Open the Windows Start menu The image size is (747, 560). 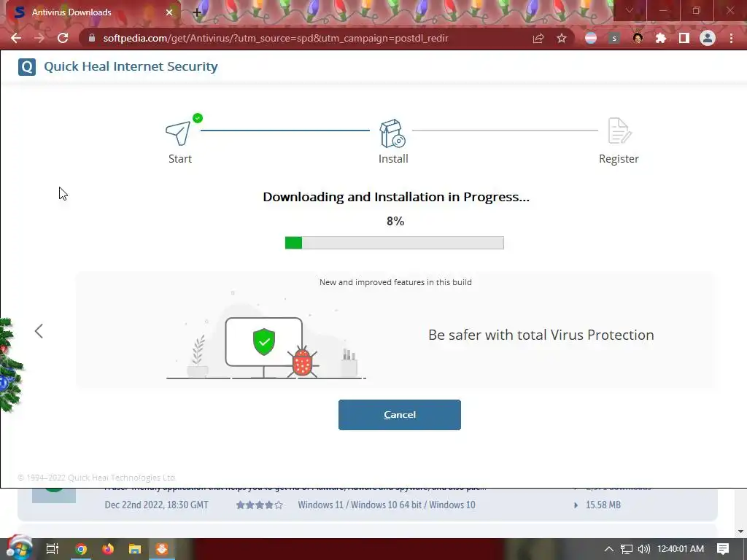coord(19,549)
